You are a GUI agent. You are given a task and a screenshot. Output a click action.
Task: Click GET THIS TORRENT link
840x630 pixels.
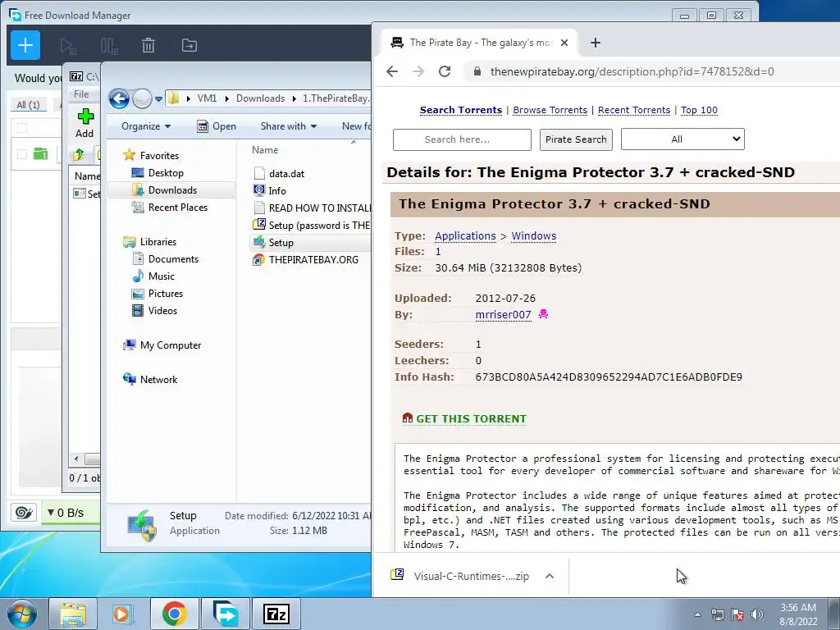(x=472, y=418)
